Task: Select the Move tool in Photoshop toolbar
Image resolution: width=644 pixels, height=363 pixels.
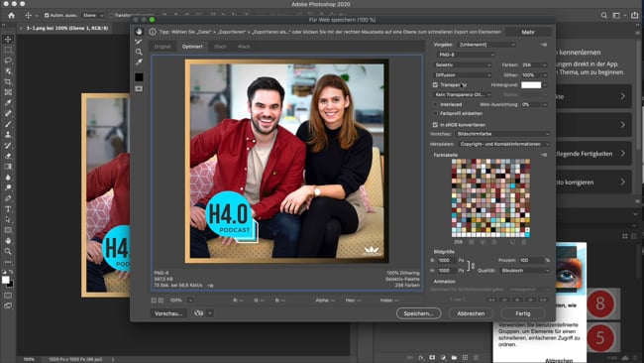Action: point(8,39)
